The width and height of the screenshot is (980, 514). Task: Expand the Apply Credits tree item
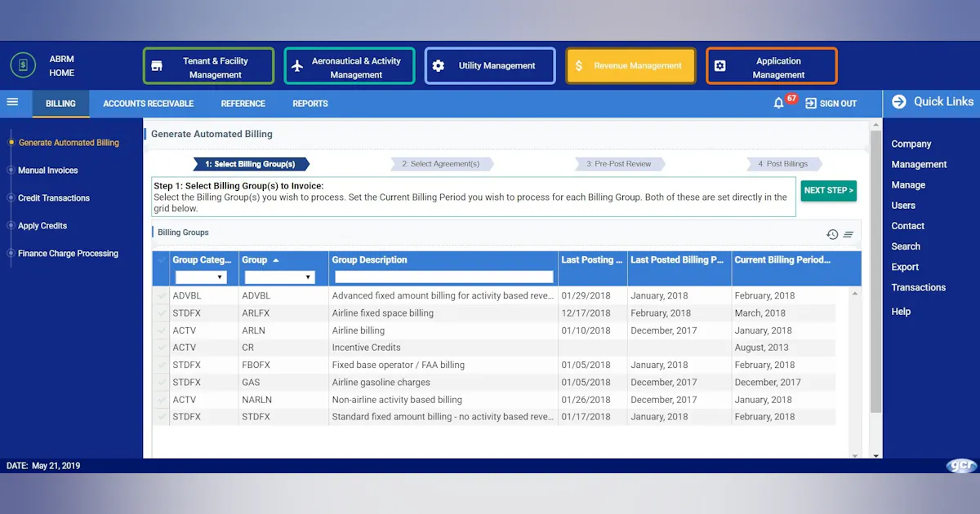click(x=11, y=226)
